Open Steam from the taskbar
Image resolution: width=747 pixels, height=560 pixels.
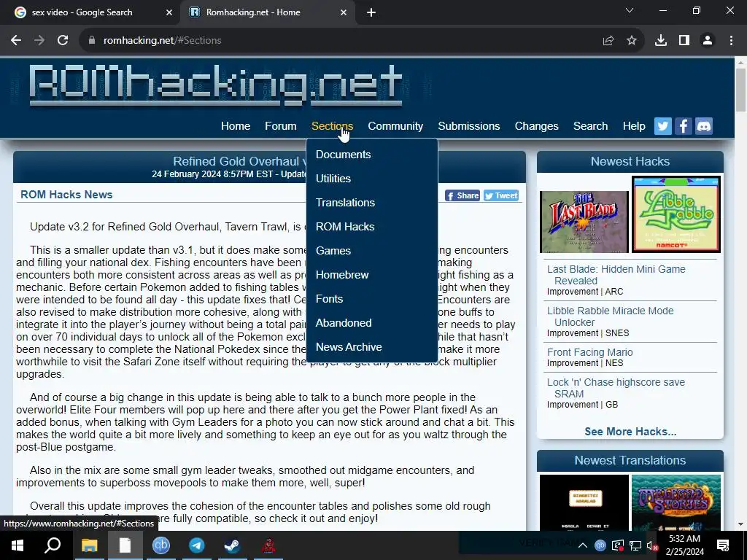point(233,545)
